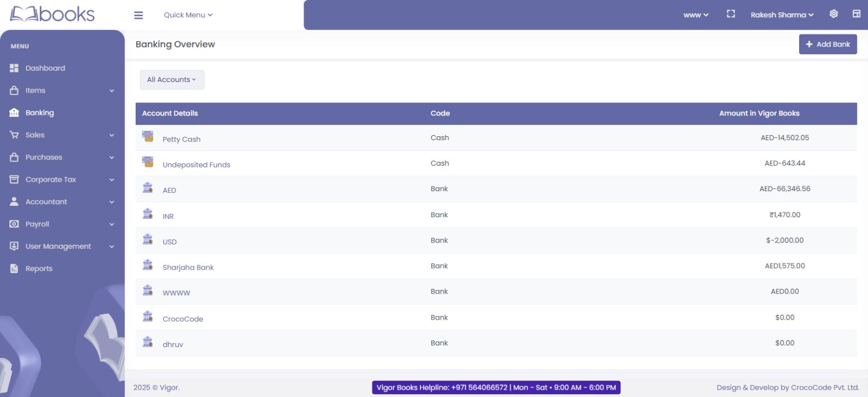This screenshot has width=868, height=397.
Task: Open the WWWW account link
Action: tap(176, 293)
